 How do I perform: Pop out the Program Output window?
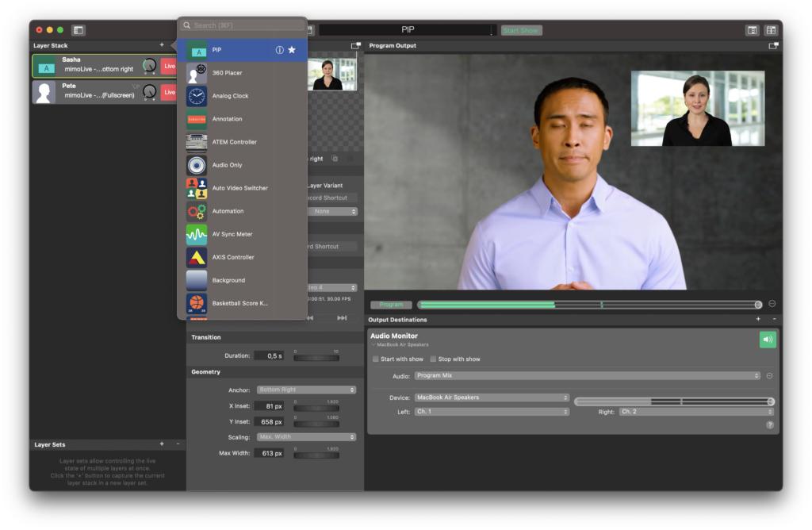point(772,46)
